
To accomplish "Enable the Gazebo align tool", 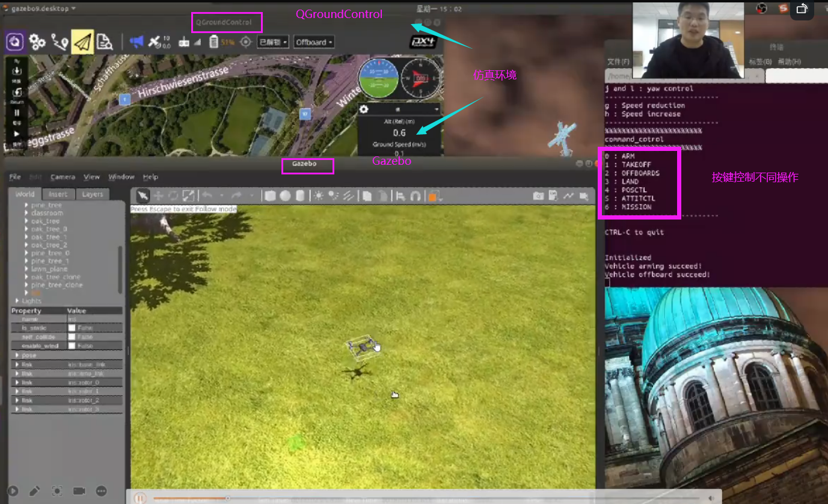I will pyautogui.click(x=400, y=195).
